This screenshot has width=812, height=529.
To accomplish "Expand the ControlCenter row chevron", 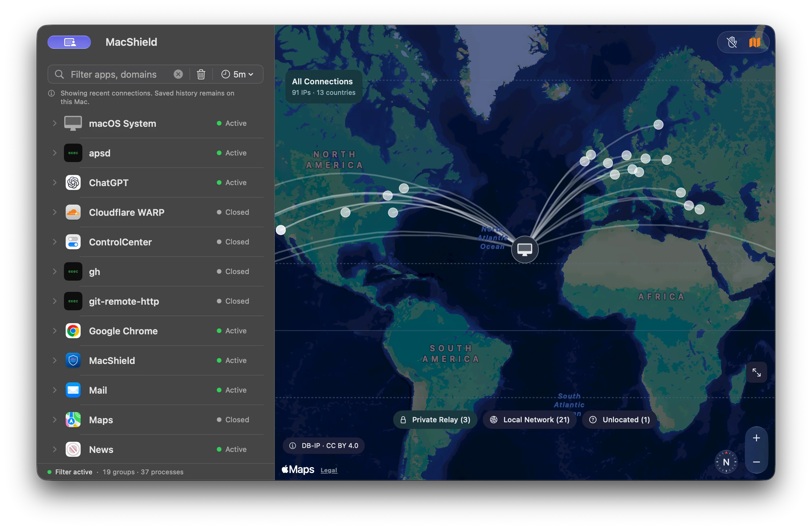I will click(54, 242).
